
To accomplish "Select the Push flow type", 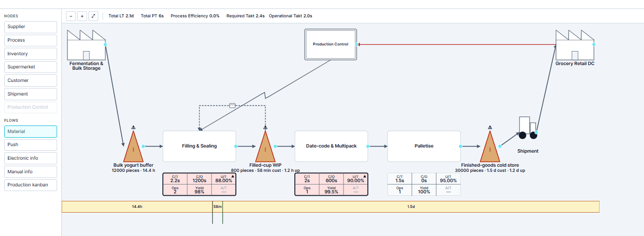I will [30, 145].
